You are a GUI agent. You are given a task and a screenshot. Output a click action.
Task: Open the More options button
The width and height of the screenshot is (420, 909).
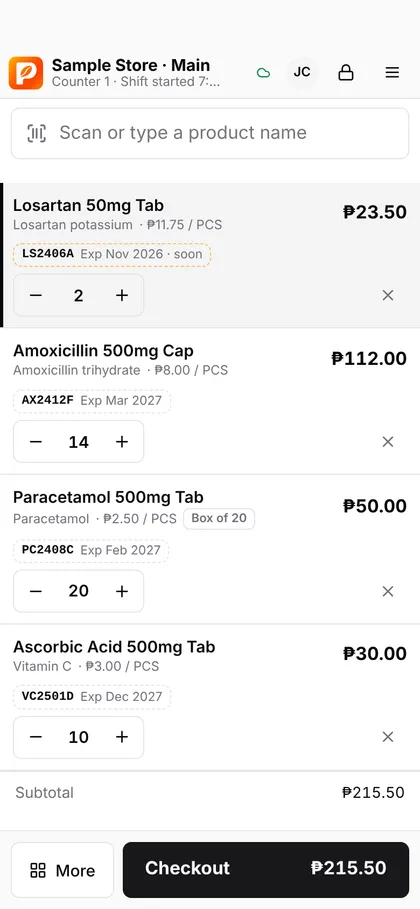pyautogui.click(x=63, y=870)
